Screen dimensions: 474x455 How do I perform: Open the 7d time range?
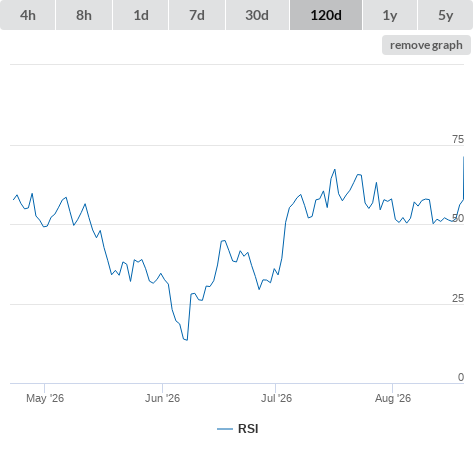[197, 15]
